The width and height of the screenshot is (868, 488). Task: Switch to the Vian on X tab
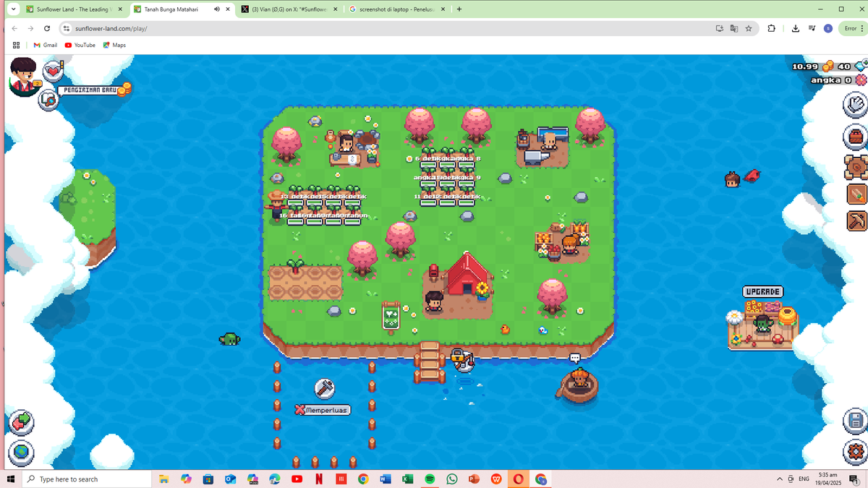pos(290,9)
